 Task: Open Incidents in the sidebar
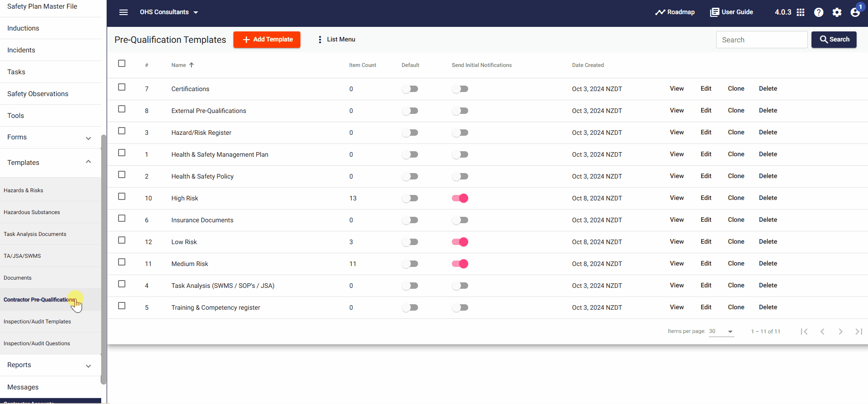click(x=51, y=50)
